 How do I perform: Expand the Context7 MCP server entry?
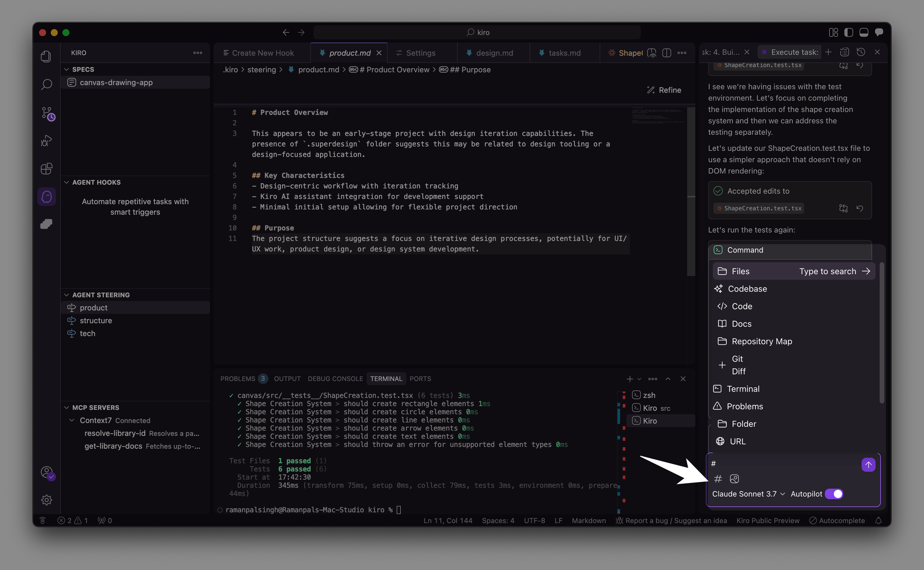tap(72, 420)
